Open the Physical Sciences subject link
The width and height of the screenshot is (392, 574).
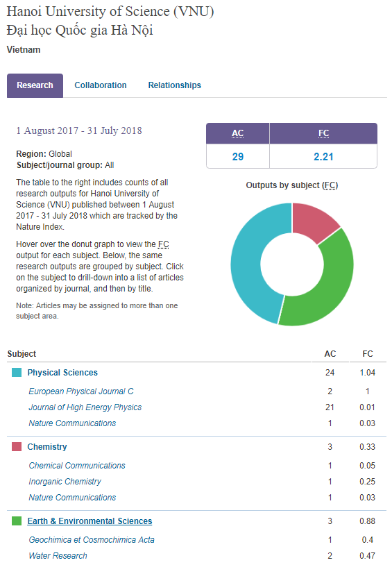click(62, 373)
